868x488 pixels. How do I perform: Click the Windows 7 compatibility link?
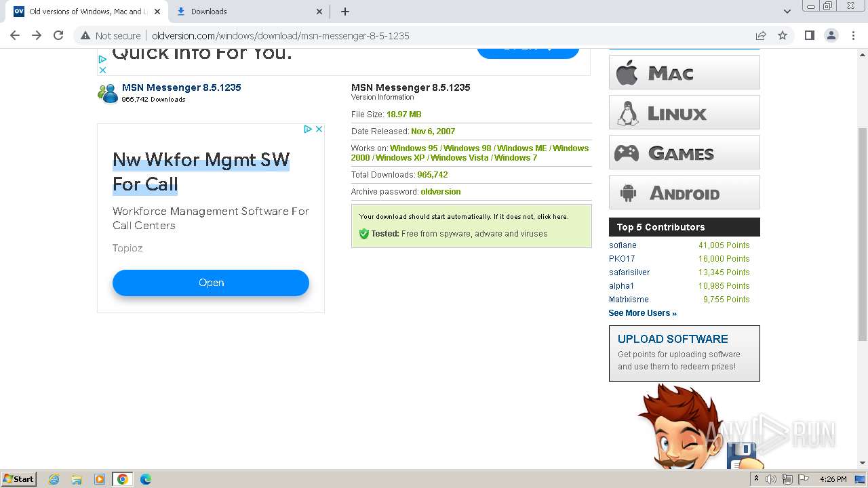pyautogui.click(x=515, y=158)
